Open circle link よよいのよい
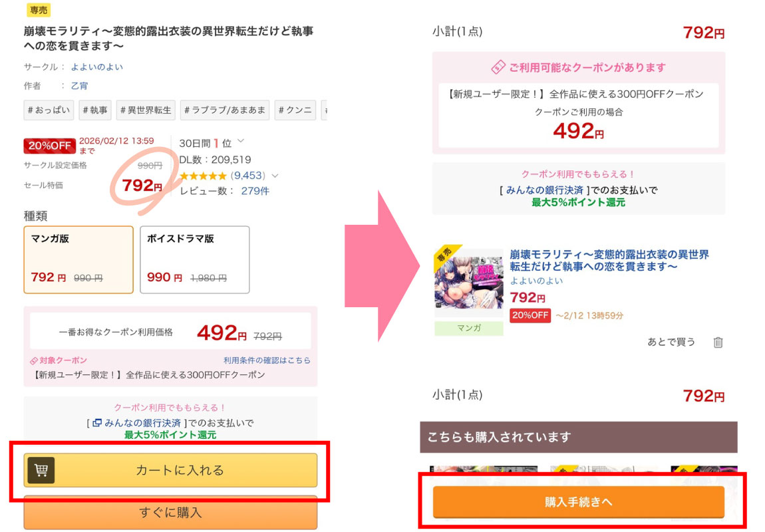The height and width of the screenshot is (532, 765). click(x=97, y=66)
